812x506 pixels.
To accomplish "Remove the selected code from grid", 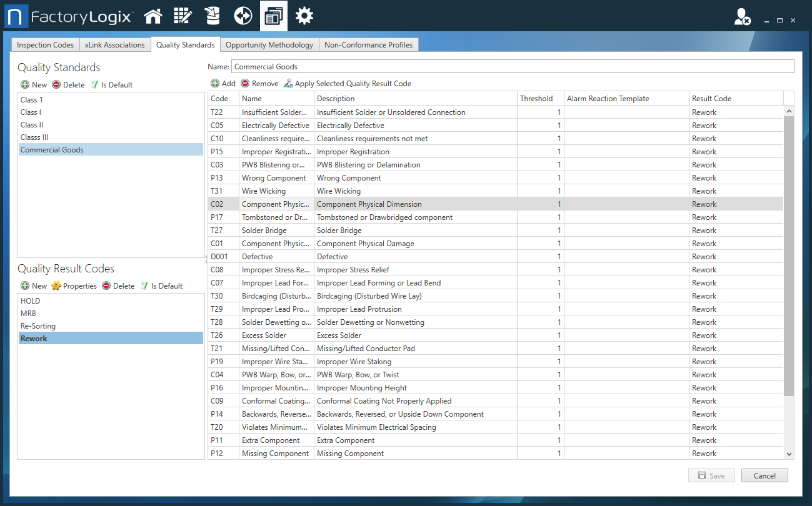I will point(259,84).
